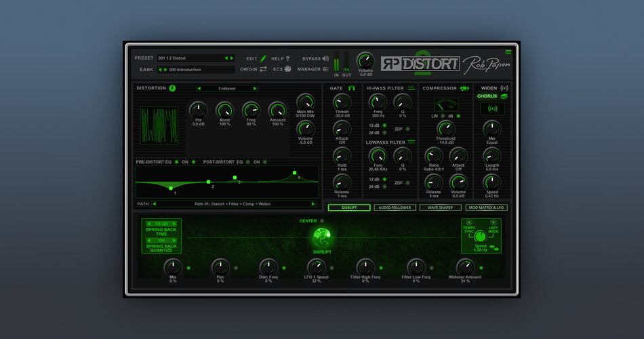Select previous distortion type before Foldover
This screenshot has width=644, height=339.
click(x=199, y=88)
